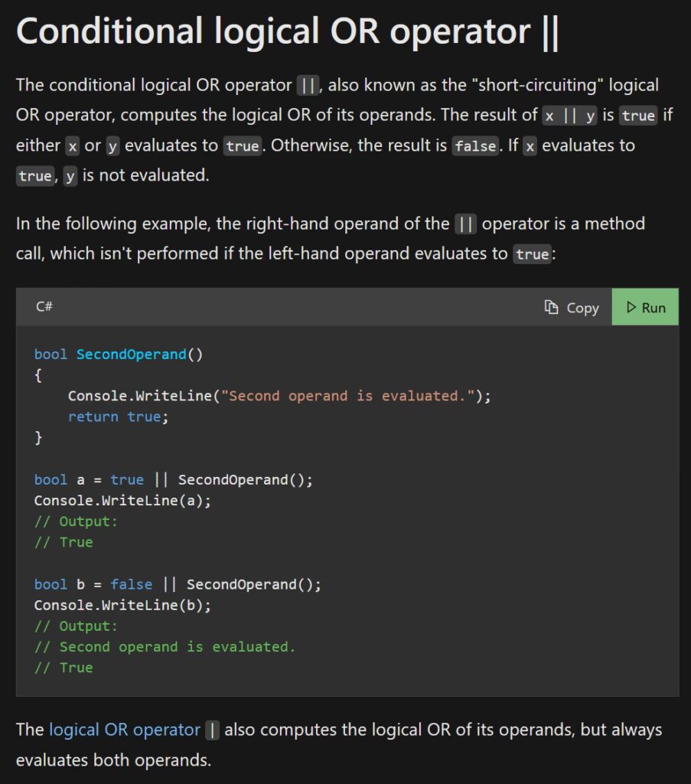Click the last "// True" comment in code
Viewport: 691px width, 784px height.
[x=64, y=668]
